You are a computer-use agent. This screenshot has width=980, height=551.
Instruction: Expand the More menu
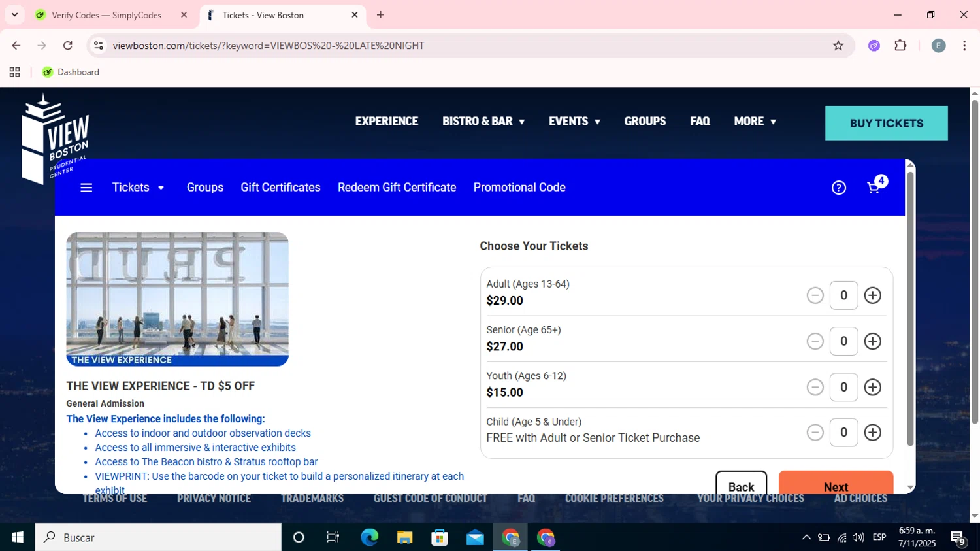pos(755,122)
